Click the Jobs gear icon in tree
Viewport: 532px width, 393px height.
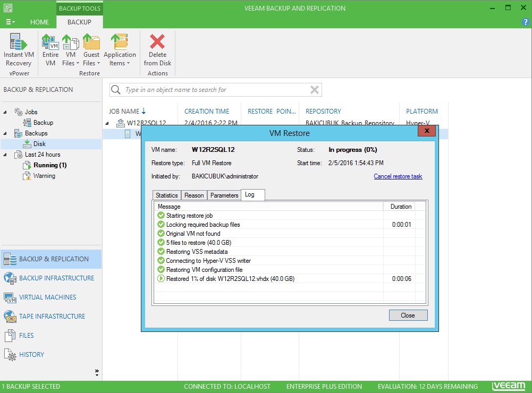(x=19, y=112)
